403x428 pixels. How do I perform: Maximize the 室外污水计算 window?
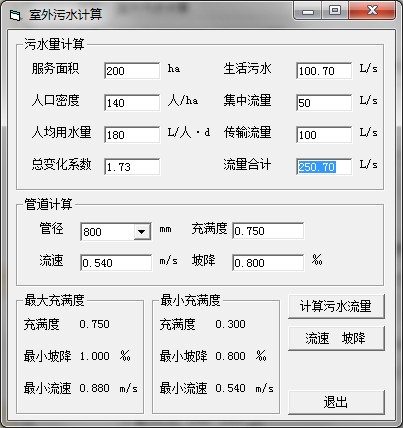(x=335, y=10)
